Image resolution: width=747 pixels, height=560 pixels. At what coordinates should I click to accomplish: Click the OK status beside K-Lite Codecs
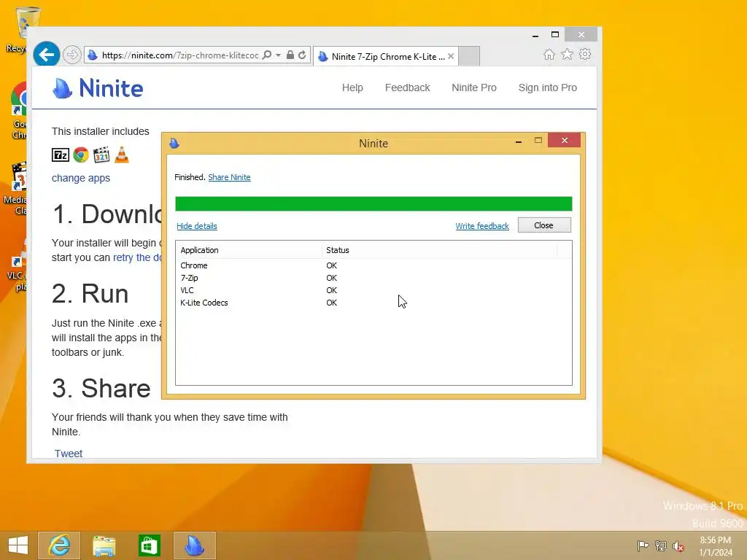click(332, 303)
